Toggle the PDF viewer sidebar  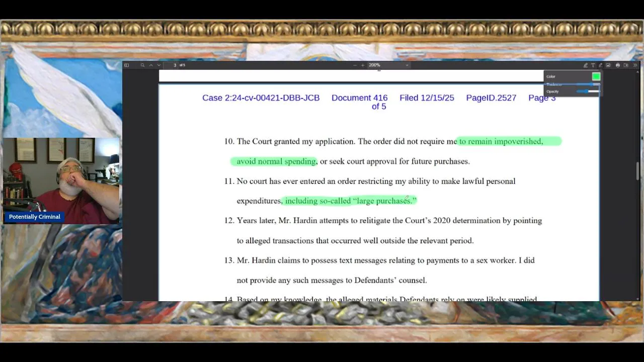coord(126,65)
